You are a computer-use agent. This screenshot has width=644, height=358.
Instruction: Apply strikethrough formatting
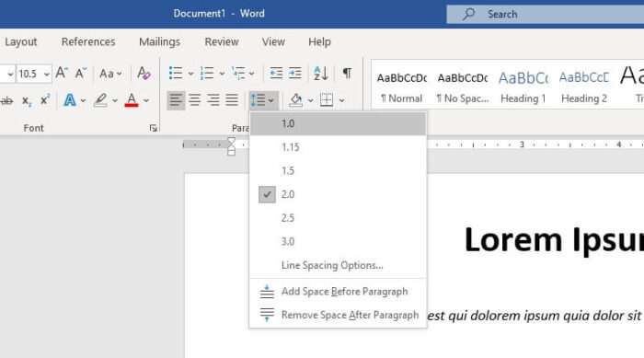(6, 100)
